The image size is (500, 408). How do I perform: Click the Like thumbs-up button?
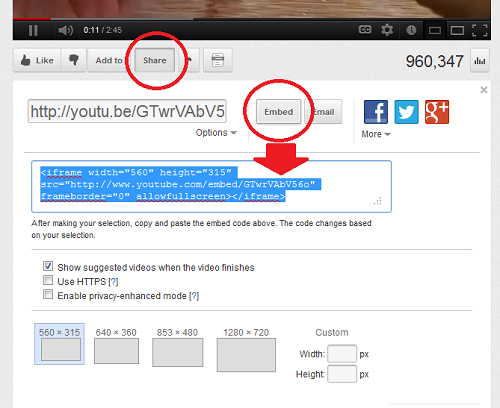(x=37, y=60)
